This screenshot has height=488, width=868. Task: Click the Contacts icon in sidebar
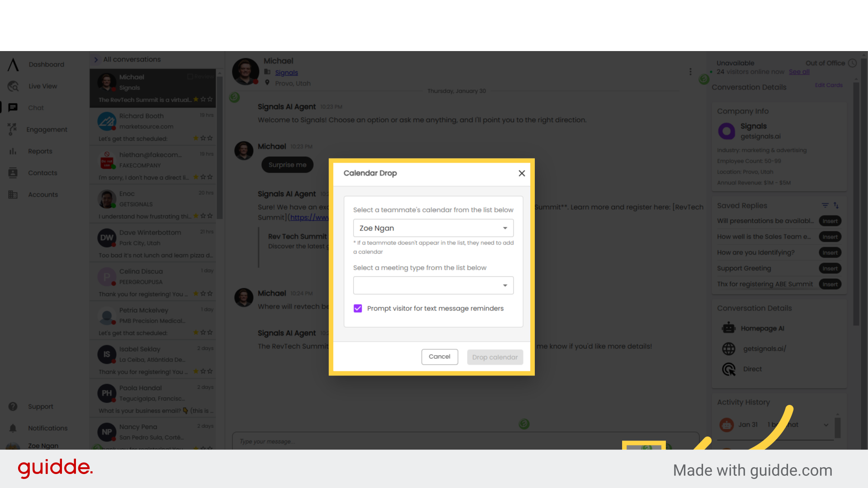pyautogui.click(x=13, y=173)
